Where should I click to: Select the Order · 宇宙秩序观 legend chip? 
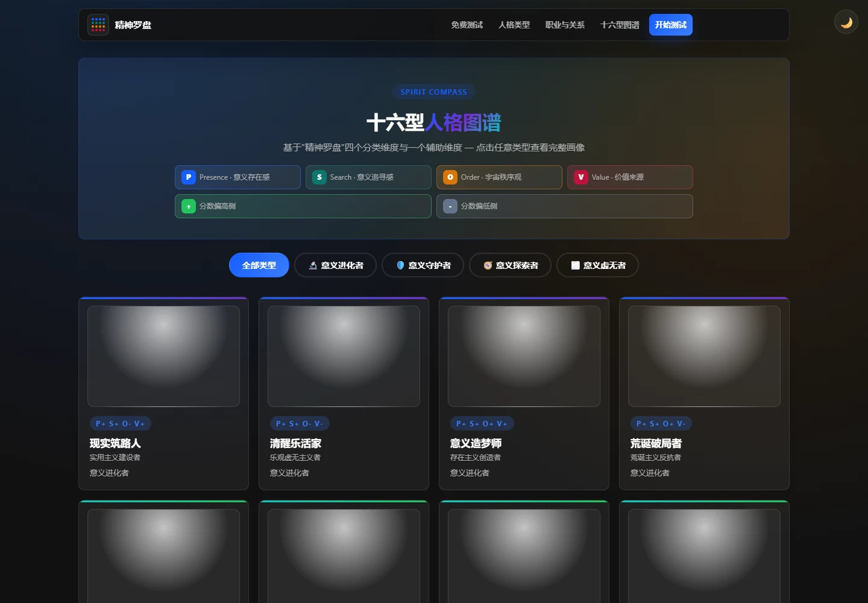point(499,177)
